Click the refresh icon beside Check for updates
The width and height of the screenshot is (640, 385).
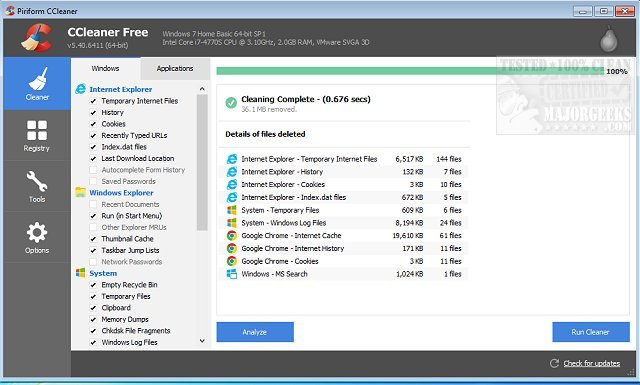(554, 363)
